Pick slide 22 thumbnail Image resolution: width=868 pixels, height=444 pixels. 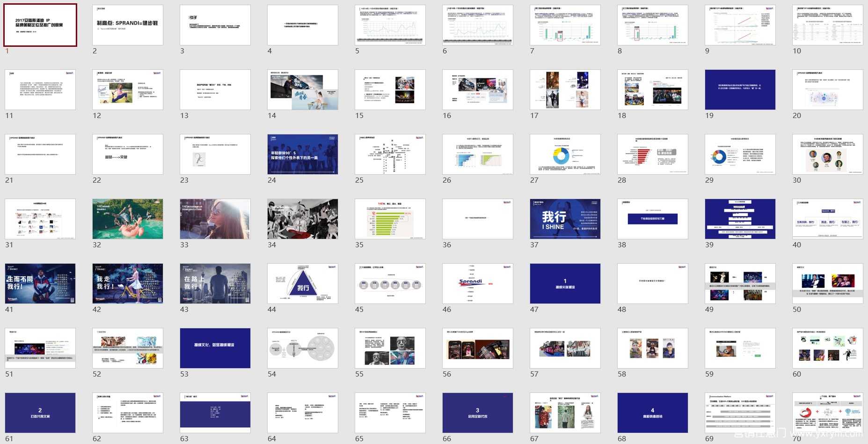[x=128, y=154]
